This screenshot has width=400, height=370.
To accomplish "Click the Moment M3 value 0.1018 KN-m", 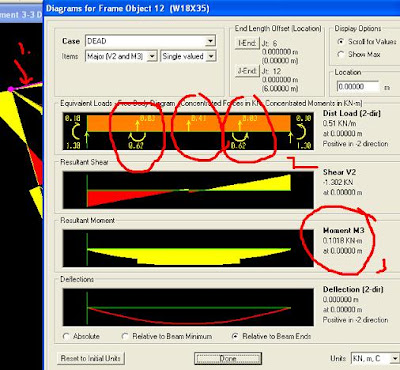I will pyautogui.click(x=343, y=241).
